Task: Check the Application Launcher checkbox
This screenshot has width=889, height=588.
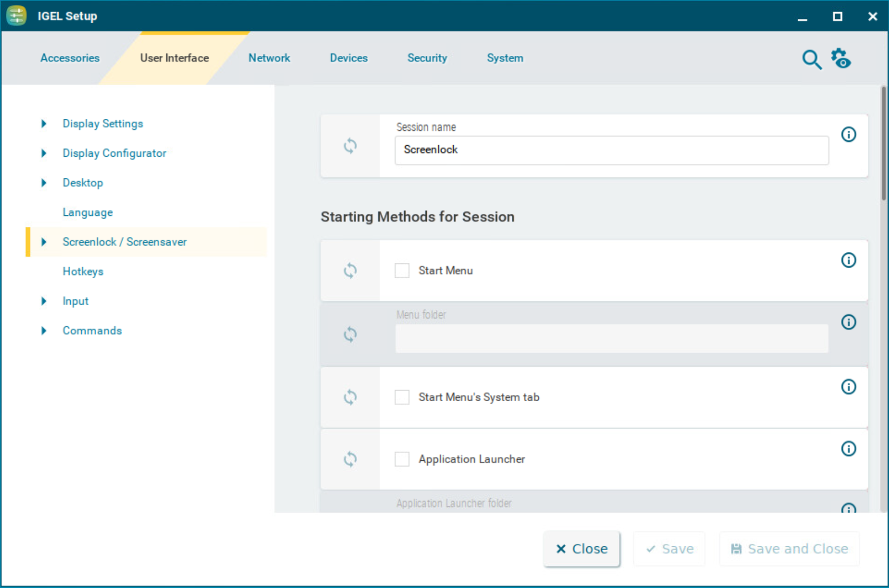Action: click(402, 459)
